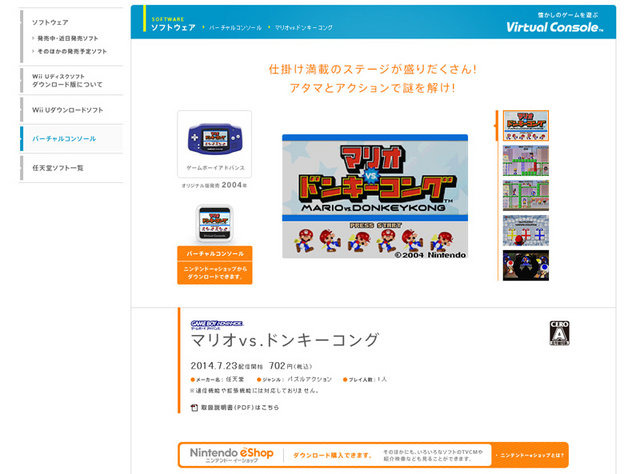The image size is (640, 474).
Task: Click the ソフトウェア breadcrumb in header
Action: pyautogui.click(x=173, y=27)
